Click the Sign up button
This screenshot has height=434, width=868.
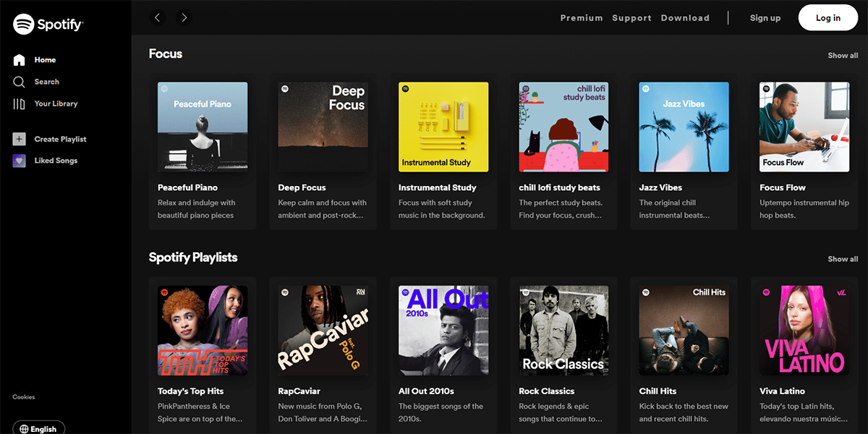click(x=765, y=18)
